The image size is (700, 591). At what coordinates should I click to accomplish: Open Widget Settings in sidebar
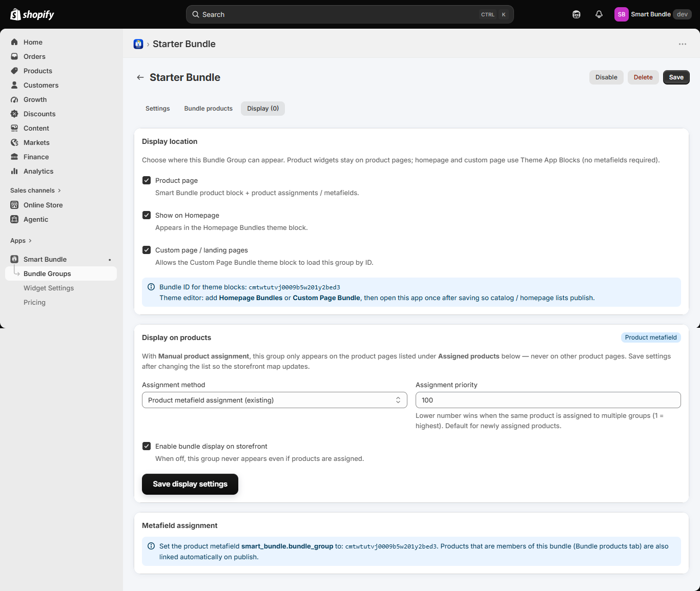pos(49,288)
